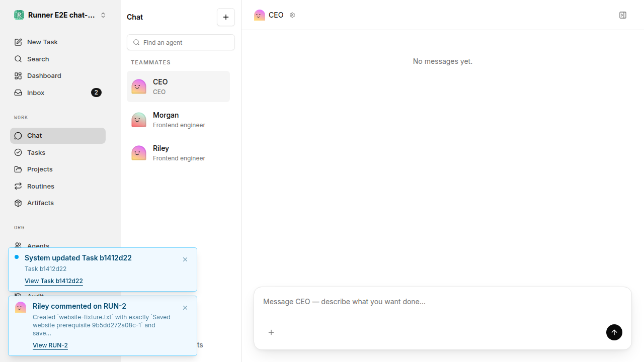Click the TEAMMATES section heading

pos(151,62)
